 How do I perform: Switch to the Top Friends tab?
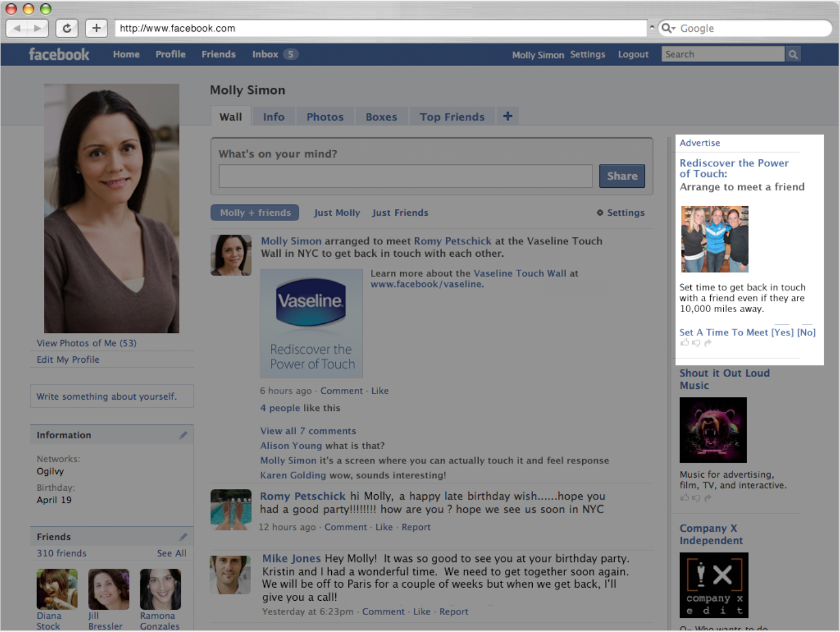pos(452,116)
